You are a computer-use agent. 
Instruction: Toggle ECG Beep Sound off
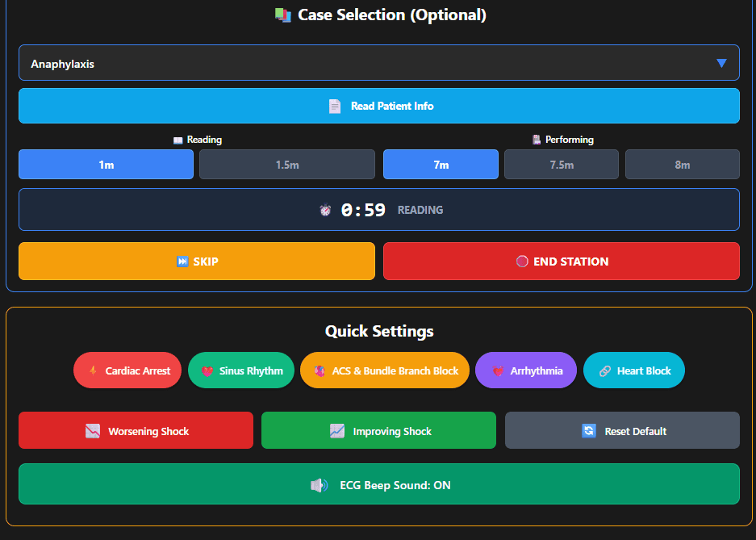[x=379, y=484]
